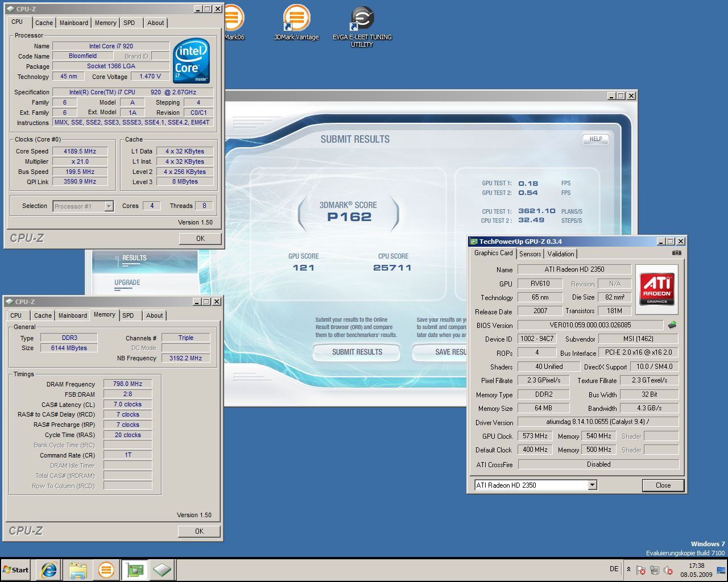Click OK in the top CPU-Z CPU window

tap(200, 239)
